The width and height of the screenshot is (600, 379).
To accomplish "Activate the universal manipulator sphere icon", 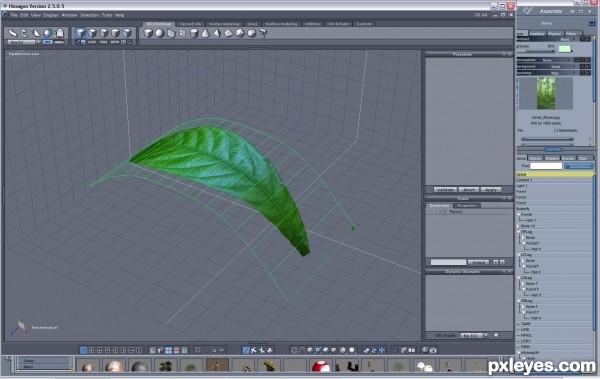I will [x=47, y=33].
